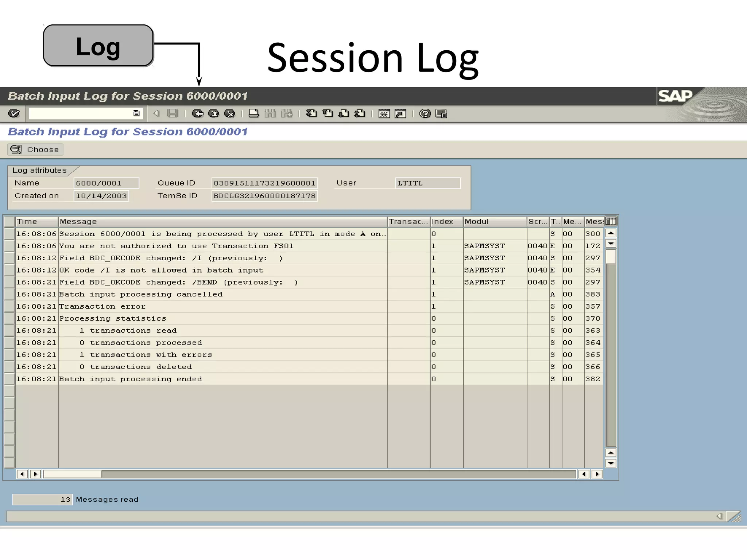Open table configuration icon at grid corner
The width and height of the screenshot is (747, 560).
pyautogui.click(x=611, y=221)
